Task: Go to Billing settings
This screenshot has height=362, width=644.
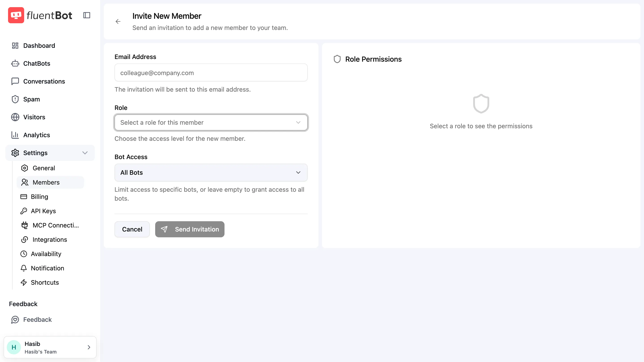Action: tap(50, 197)
